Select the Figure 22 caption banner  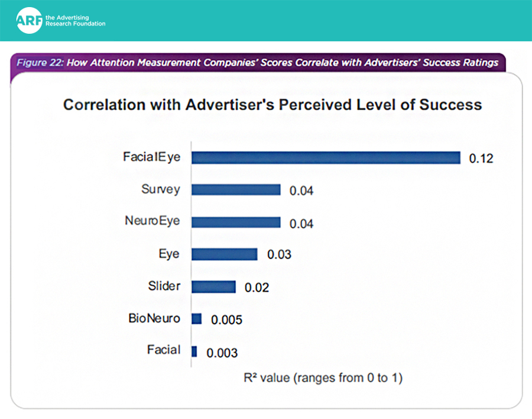tap(257, 62)
